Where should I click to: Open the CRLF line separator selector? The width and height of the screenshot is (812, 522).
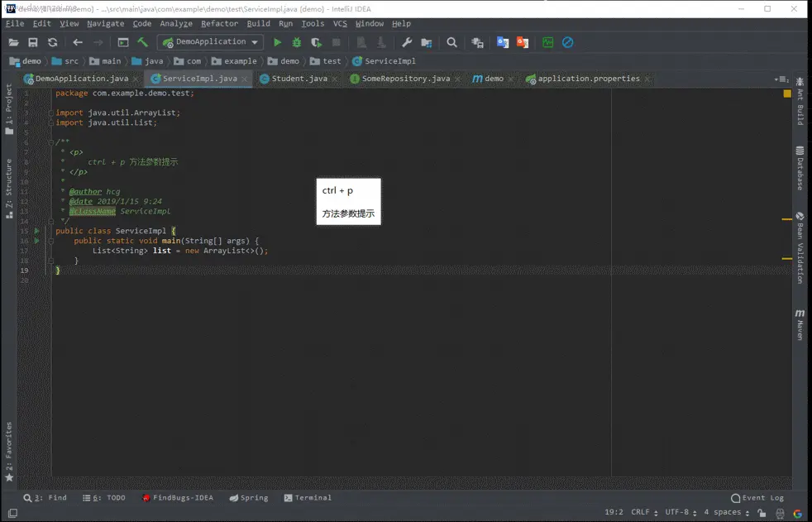pos(644,512)
